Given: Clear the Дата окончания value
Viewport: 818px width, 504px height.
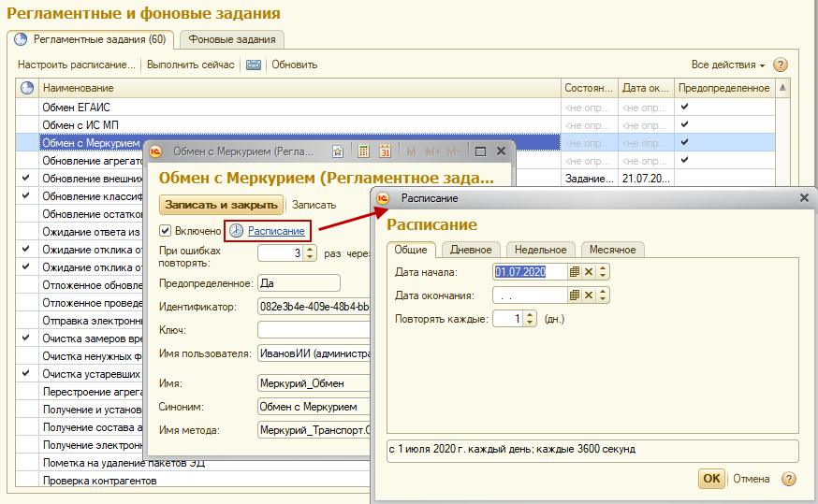Looking at the screenshot, I should tap(589, 295).
